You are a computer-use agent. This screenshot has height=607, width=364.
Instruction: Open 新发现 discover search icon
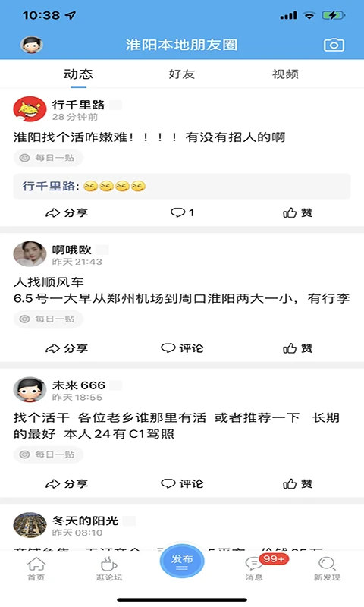tap(327, 568)
